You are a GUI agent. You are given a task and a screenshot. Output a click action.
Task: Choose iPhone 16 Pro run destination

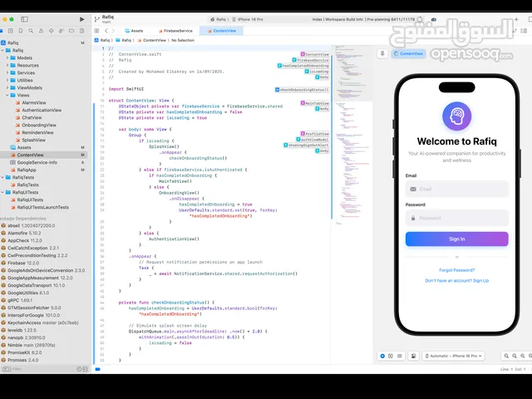point(248,19)
